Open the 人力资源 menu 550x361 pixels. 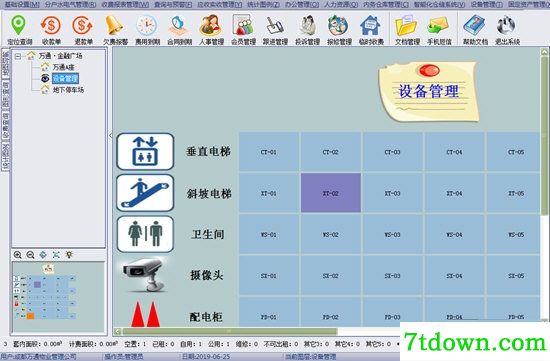tap(341, 5)
